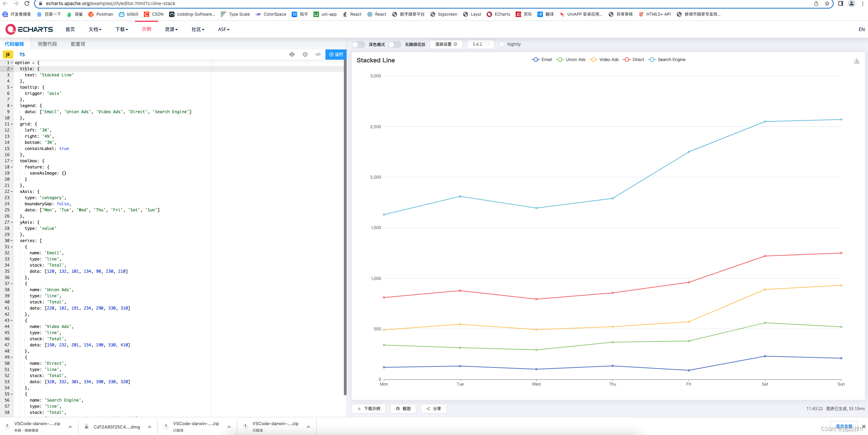The image size is (868, 435).
Task: Click the </> code view icon
Action: (318, 54)
